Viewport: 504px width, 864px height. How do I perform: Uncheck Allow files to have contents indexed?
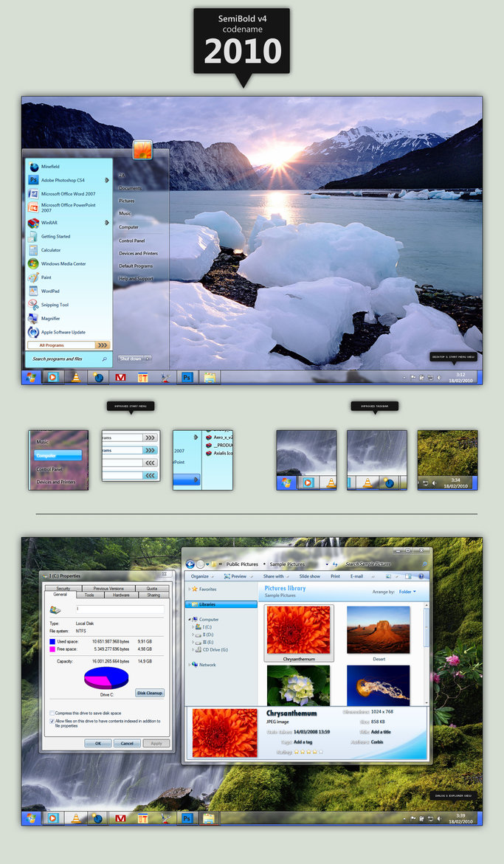52,721
